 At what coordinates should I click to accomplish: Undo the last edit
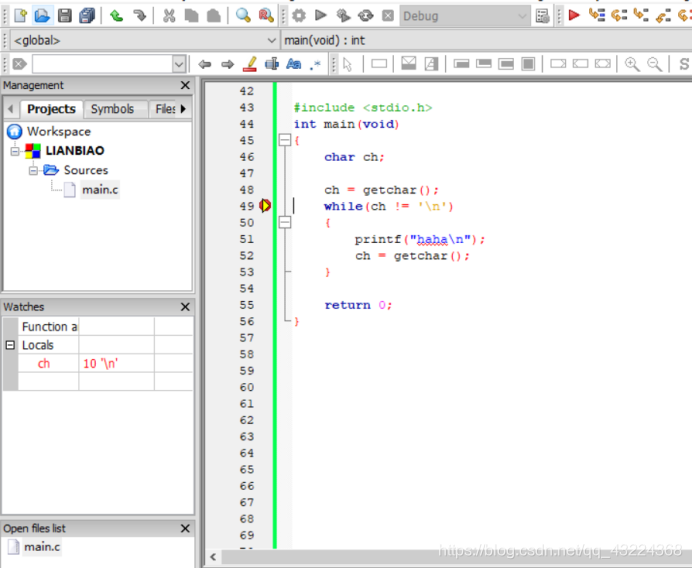pos(117,16)
